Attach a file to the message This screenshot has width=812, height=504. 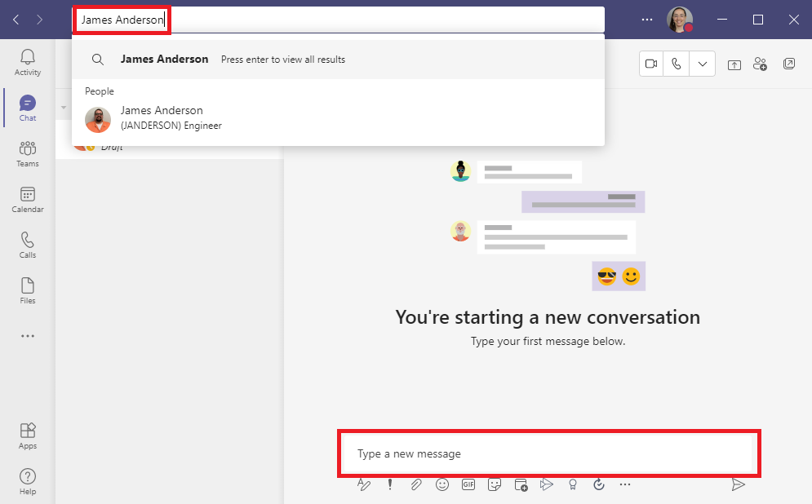point(416,484)
